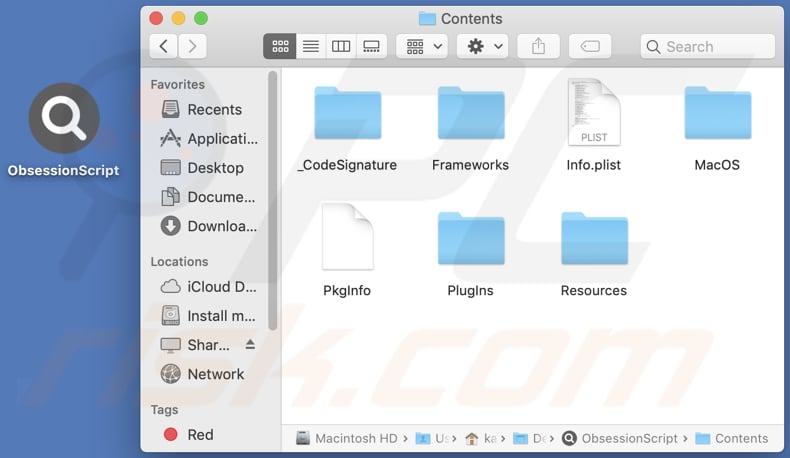The width and height of the screenshot is (790, 458).
Task: Open the gear action menu
Action: point(482,46)
